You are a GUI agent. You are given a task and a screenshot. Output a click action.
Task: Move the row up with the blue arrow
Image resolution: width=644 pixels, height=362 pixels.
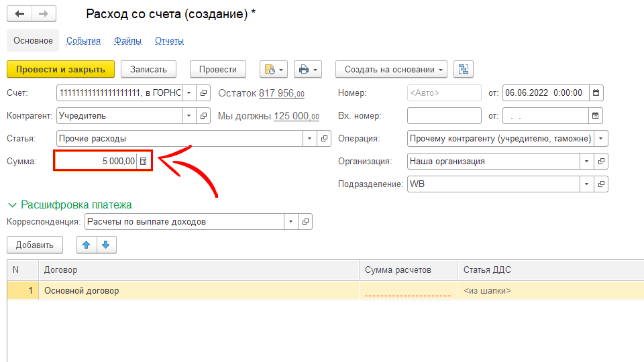(86, 245)
